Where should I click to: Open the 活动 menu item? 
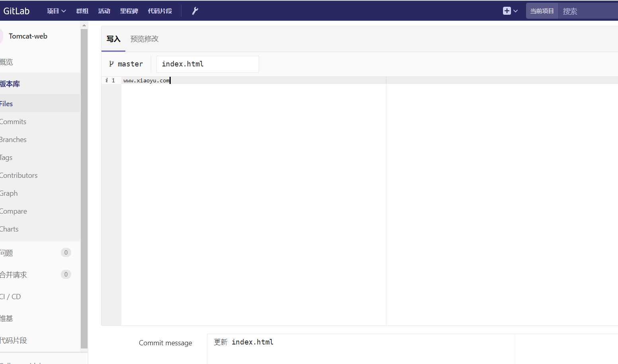tap(104, 11)
